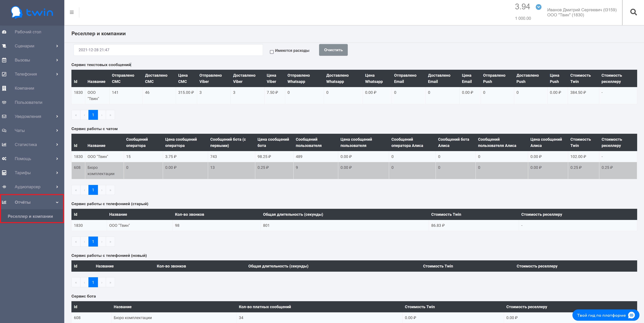Expand the Сценарии menu chevron
Image resolution: width=644 pixels, height=323 pixels.
click(57, 46)
